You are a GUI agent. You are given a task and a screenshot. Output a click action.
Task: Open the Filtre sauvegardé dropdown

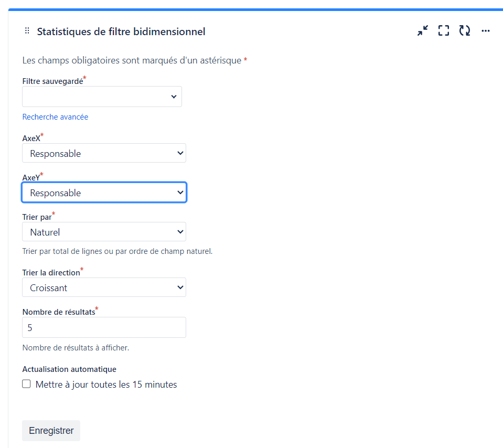pos(102,97)
